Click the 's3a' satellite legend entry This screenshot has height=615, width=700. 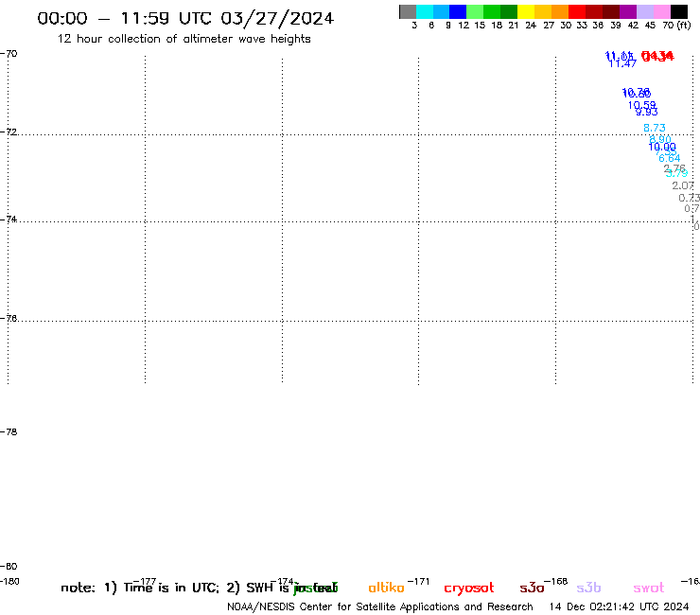tap(532, 589)
